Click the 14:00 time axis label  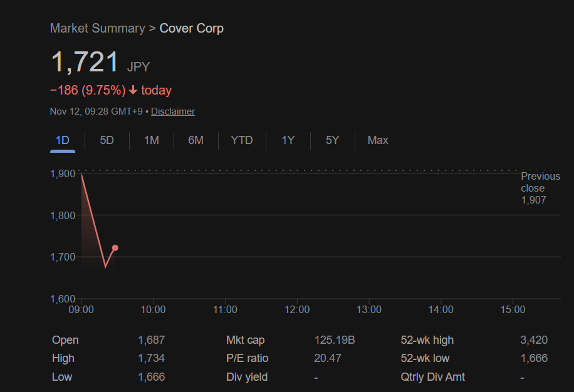coord(441,310)
